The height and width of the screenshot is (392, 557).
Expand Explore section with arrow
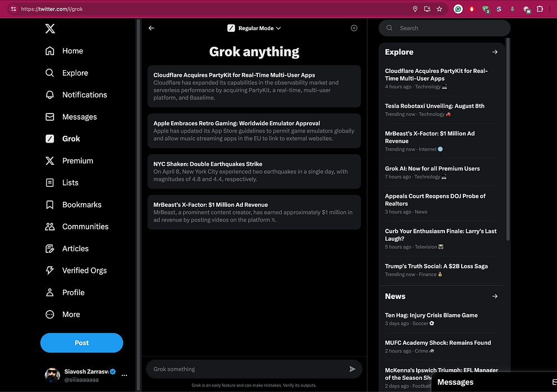495,52
